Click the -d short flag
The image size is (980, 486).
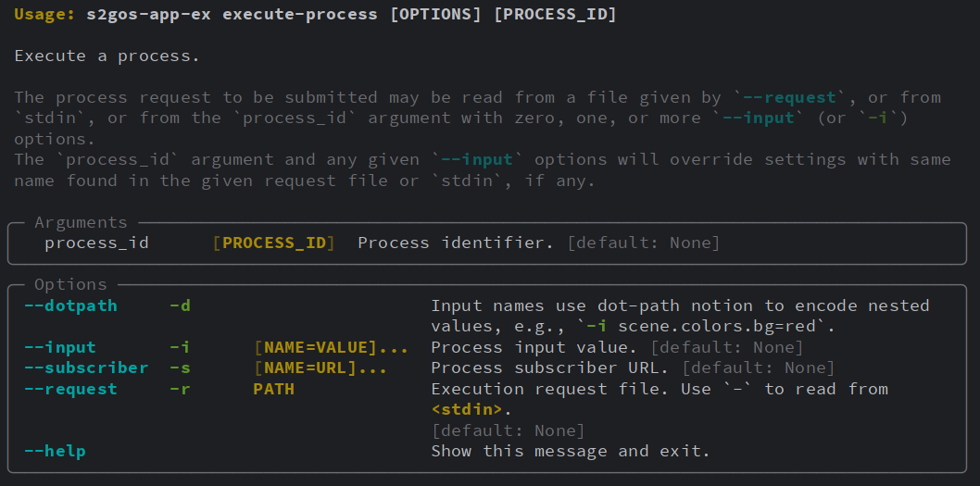click(x=180, y=305)
